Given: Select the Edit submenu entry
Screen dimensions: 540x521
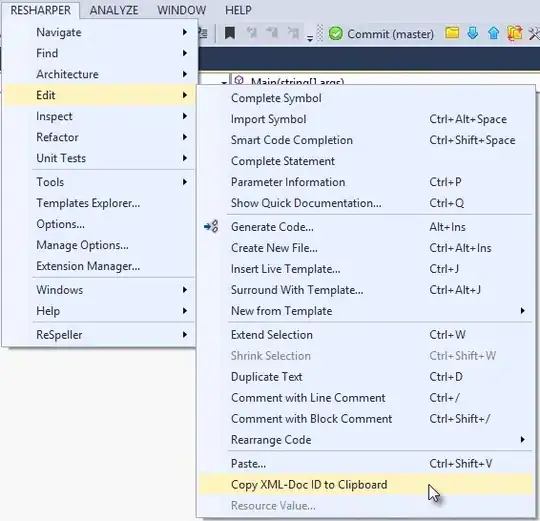Looking at the screenshot, I should [x=100, y=95].
